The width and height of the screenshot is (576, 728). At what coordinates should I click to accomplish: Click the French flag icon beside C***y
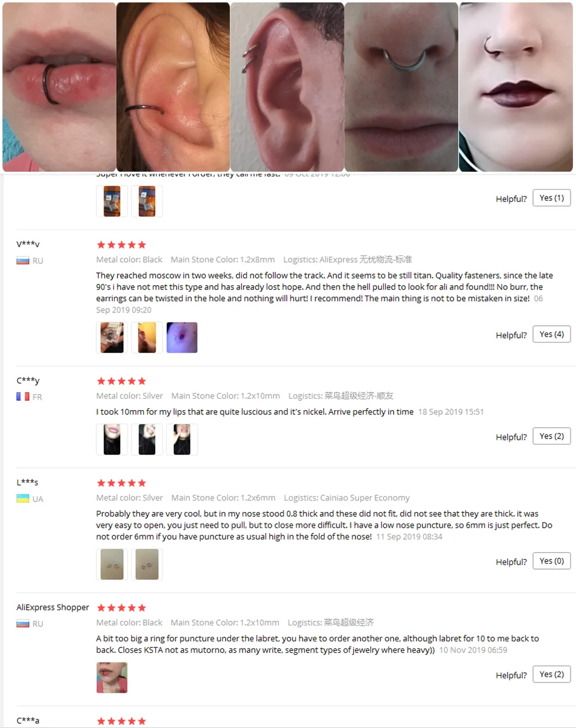(23, 397)
